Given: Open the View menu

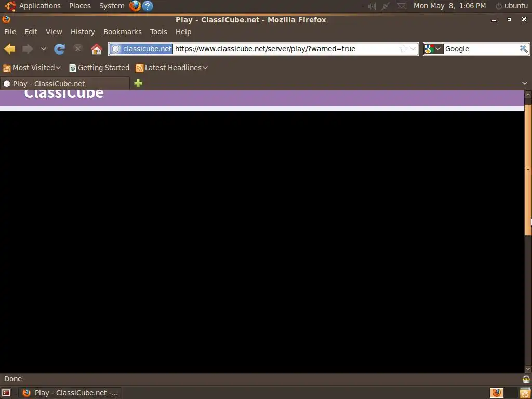Looking at the screenshot, I should point(54,32).
